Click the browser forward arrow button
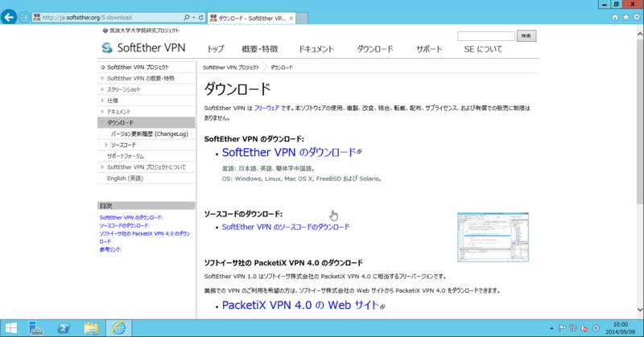This screenshot has width=644, height=337. [24, 17]
